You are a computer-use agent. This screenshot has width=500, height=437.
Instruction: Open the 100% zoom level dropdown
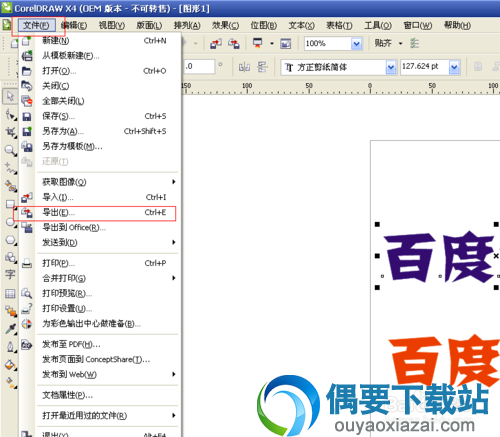click(357, 44)
